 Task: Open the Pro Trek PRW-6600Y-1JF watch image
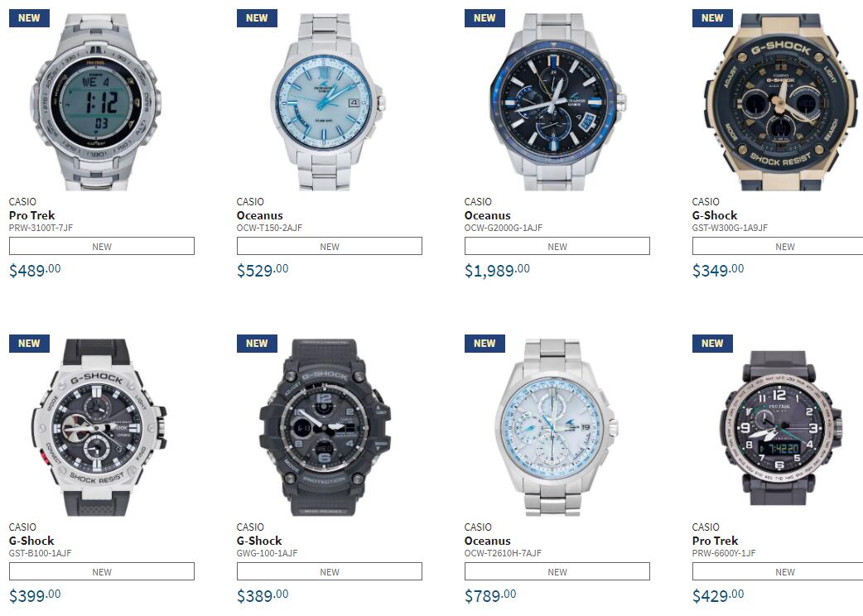[x=780, y=428]
